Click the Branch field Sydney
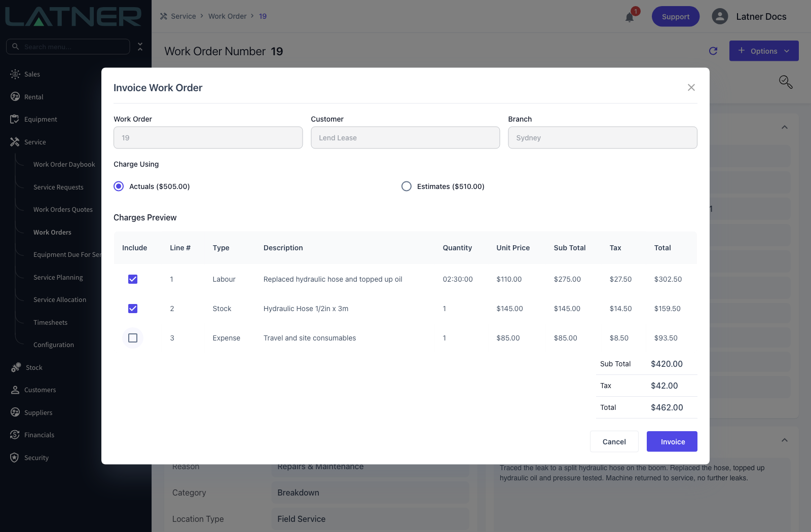Viewport: 811px width, 532px height. [603, 138]
